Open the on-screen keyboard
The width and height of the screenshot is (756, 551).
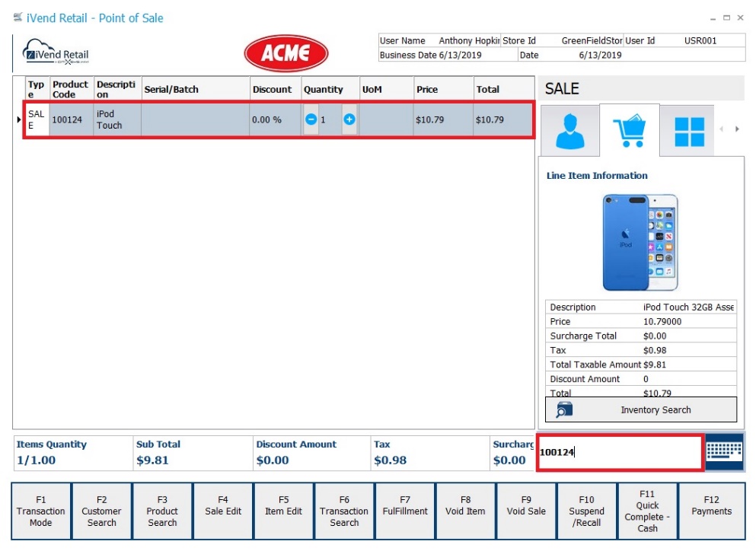(724, 452)
